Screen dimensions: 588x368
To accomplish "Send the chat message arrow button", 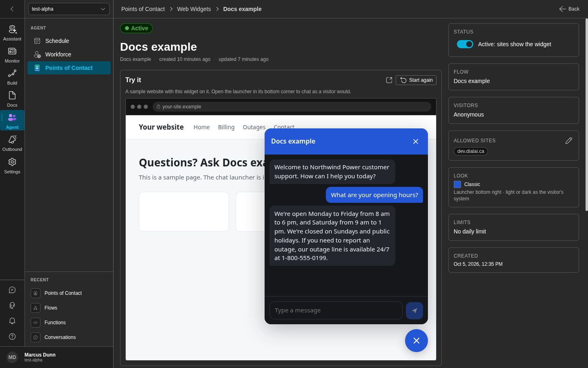I will pyautogui.click(x=414, y=311).
